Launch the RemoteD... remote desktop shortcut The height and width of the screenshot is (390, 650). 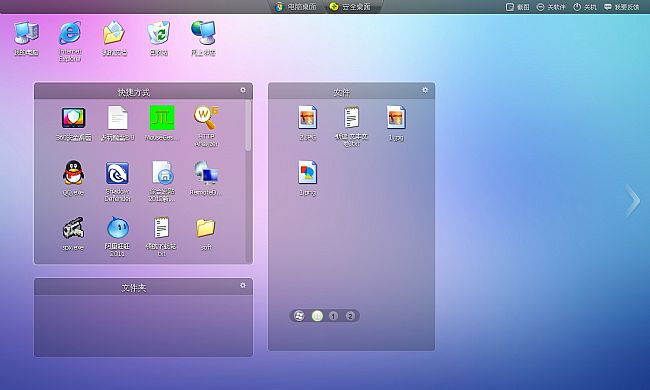pos(206,178)
